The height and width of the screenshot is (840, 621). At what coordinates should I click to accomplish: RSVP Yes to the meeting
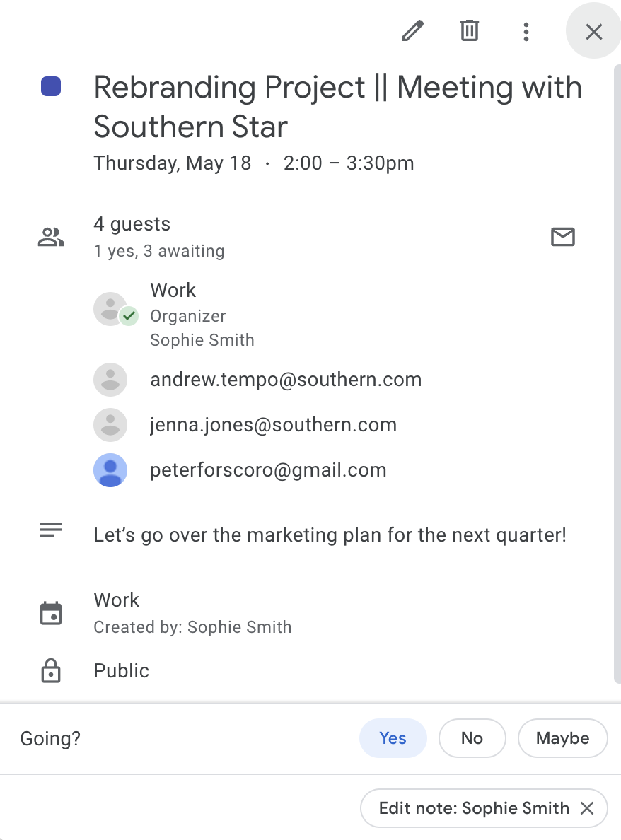click(x=393, y=738)
